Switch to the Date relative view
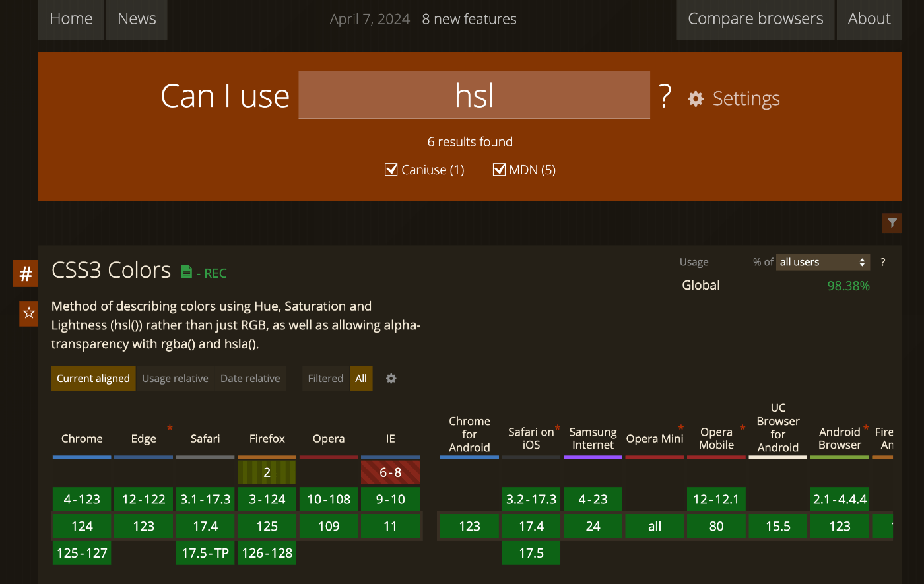This screenshot has height=584, width=924. point(250,379)
